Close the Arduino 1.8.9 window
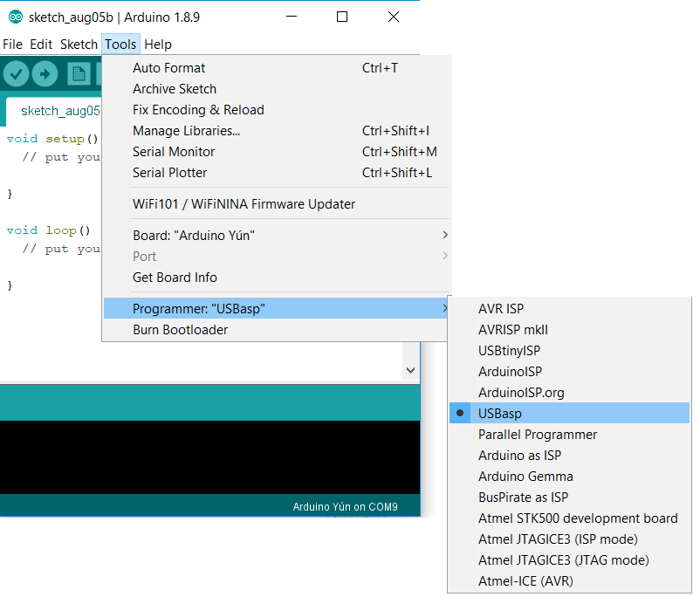This screenshot has height=597, width=700. click(x=394, y=17)
